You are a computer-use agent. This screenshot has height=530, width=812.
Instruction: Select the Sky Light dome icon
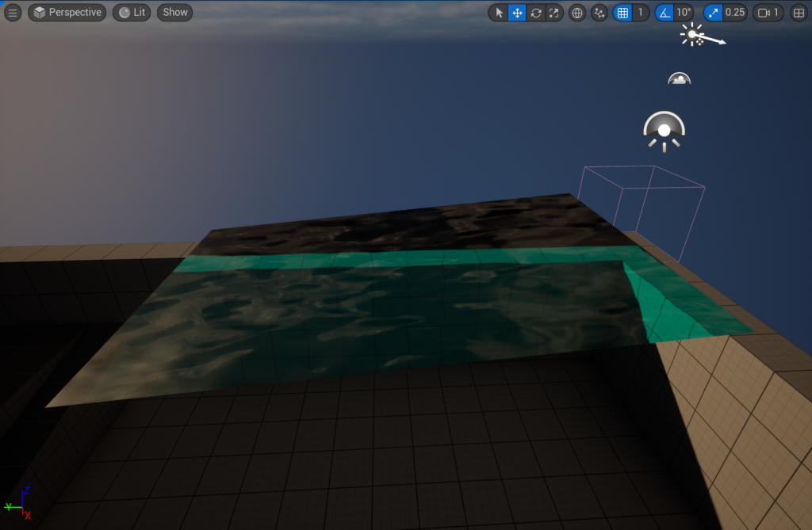click(x=665, y=130)
